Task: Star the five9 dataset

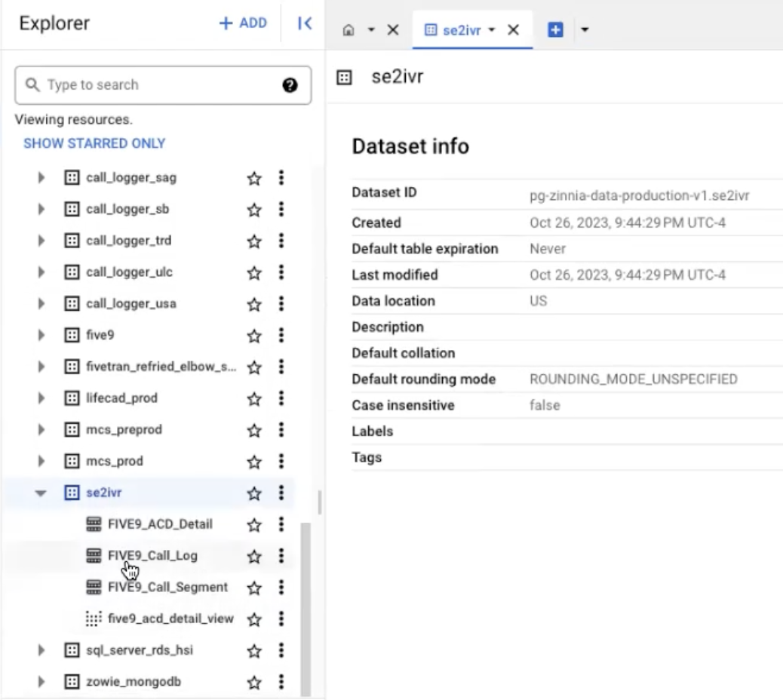Action: [254, 335]
